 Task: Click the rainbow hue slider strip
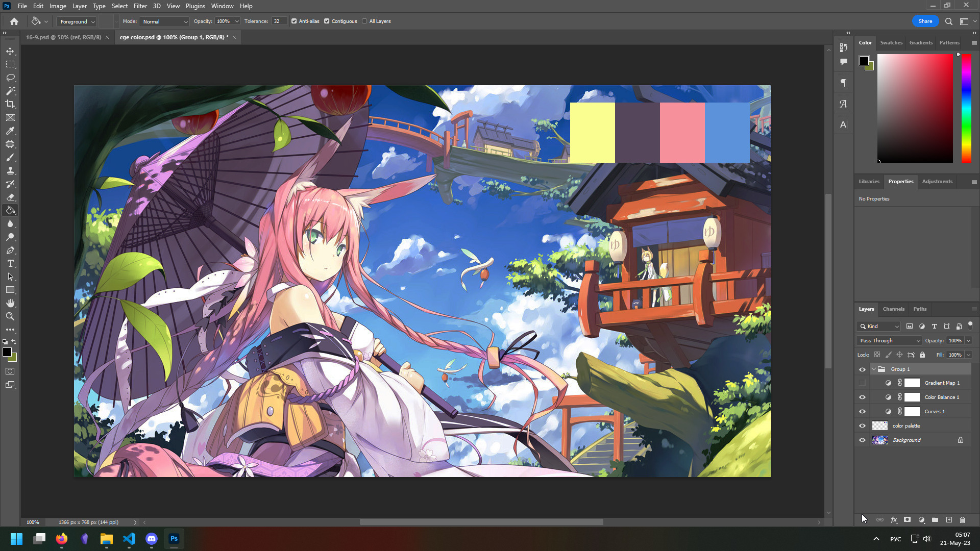click(x=966, y=109)
